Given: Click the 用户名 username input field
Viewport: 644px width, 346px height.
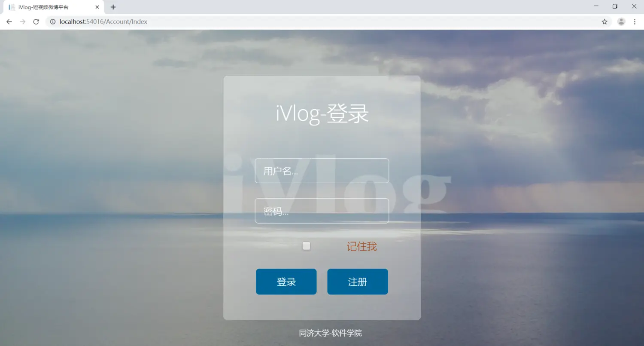Looking at the screenshot, I should (x=322, y=171).
